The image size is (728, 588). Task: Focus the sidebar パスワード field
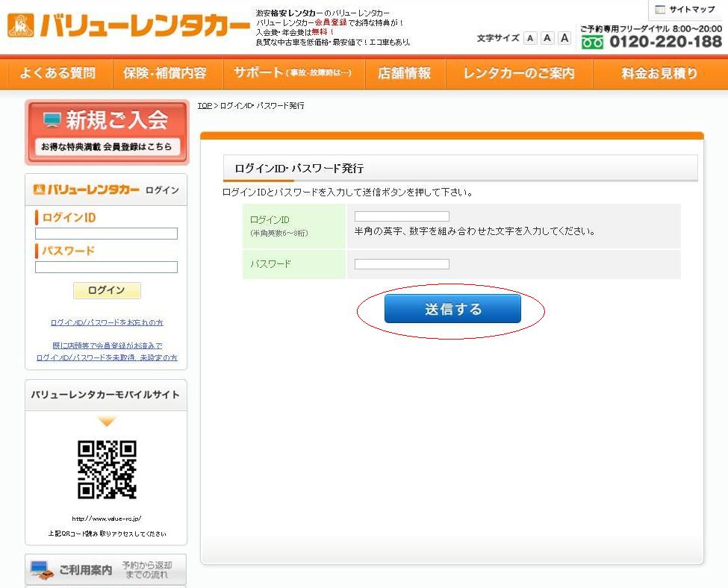tap(106, 267)
